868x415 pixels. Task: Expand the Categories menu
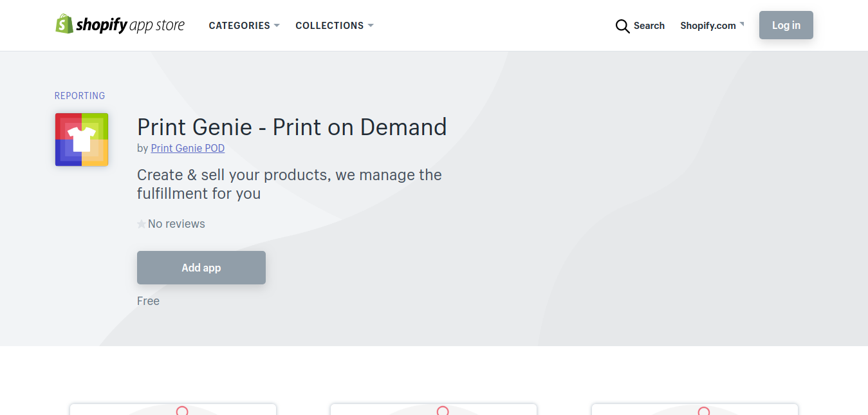point(244,26)
